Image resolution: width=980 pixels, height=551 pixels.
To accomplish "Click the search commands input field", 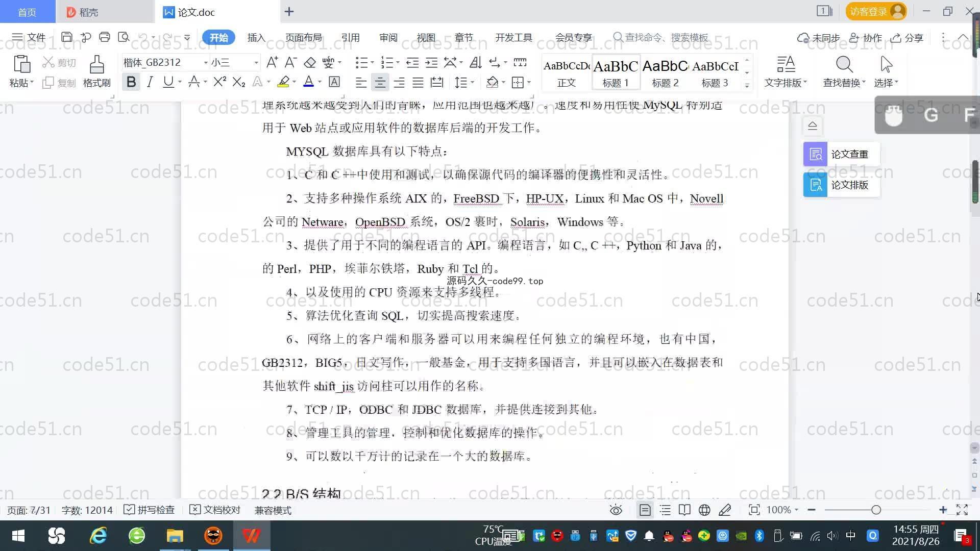I will tap(661, 37).
